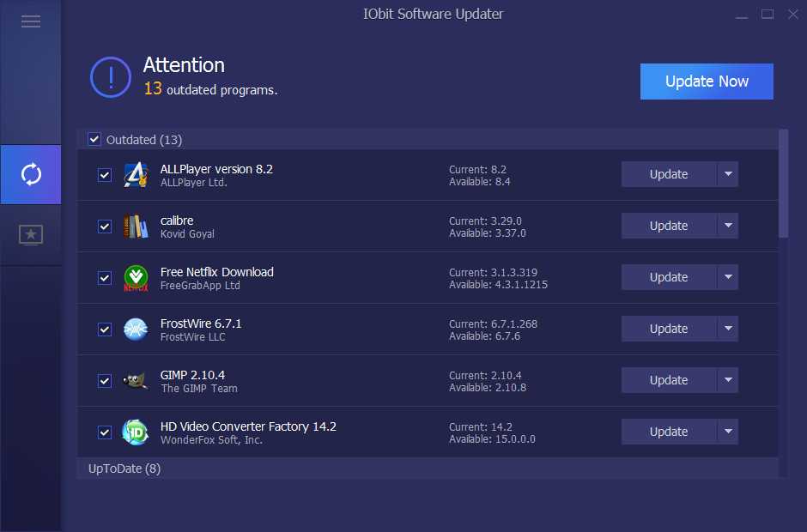Image resolution: width=807 pixels, height=532 pixels.
Task: Click the GIMP mascot icon
Action: pyautogui.click(x=136, y=381)
